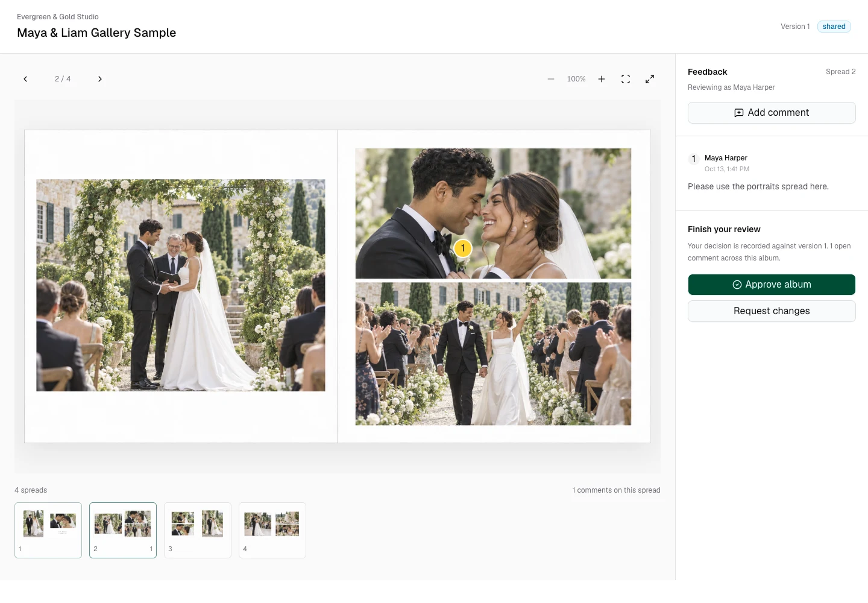868x603 pixels.
Task: Click the aisle recessional photo
Action: pos(493,354)
